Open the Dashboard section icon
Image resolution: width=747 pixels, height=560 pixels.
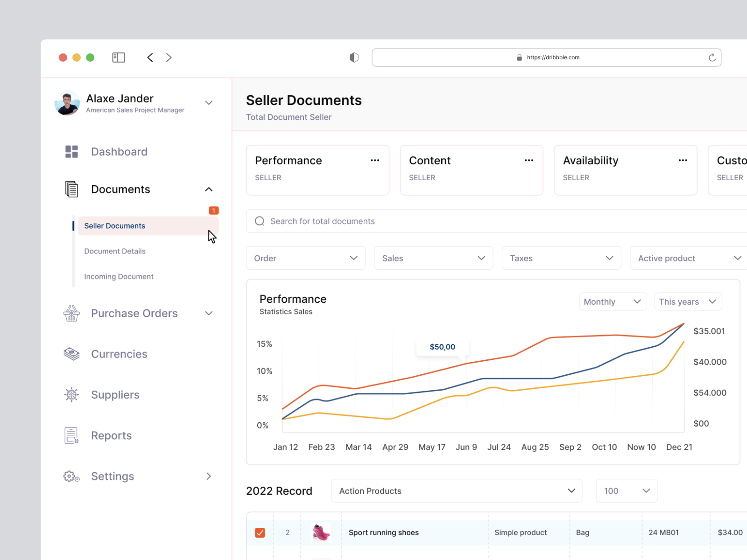[71, 151]
